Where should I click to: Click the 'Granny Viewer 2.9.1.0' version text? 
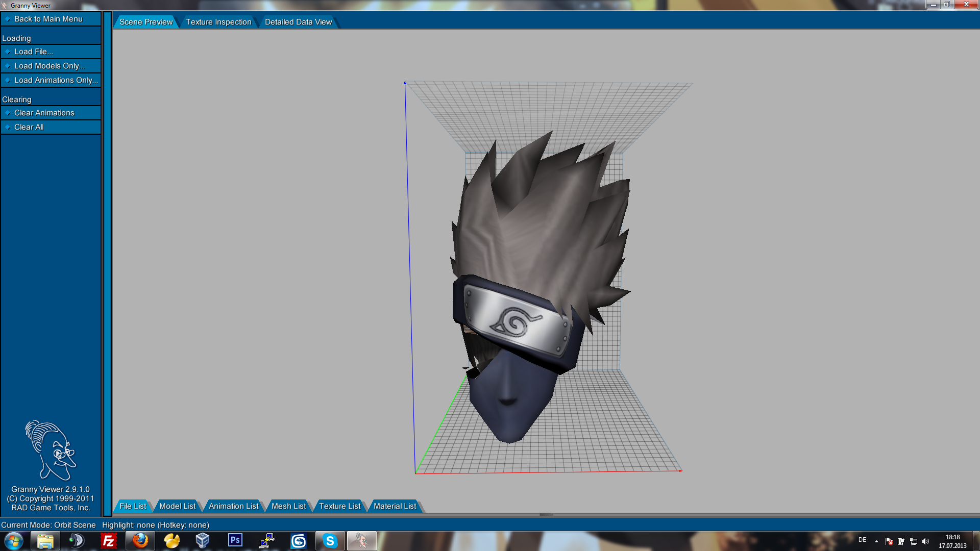click(51, 489)
